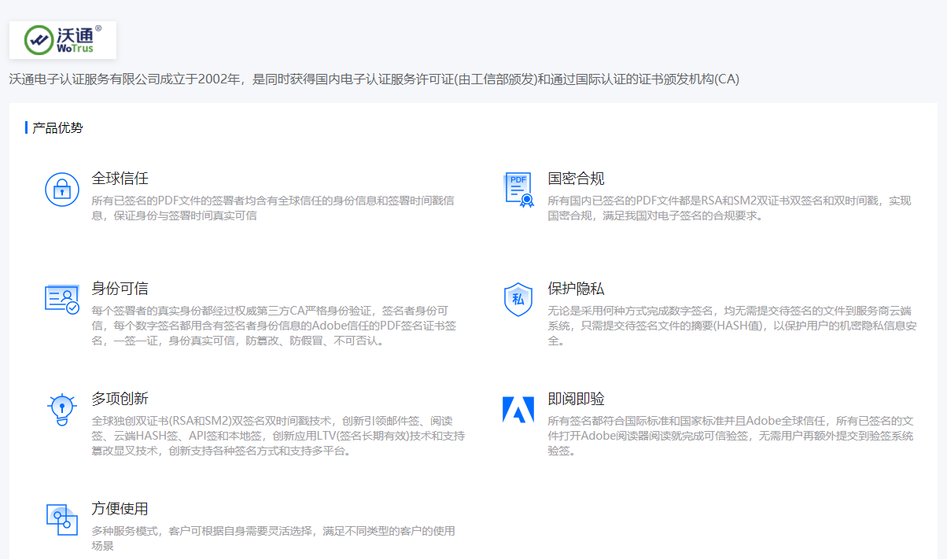The width and height of the screenshot is (947, 560).
Task: Click the WoTrus 沃通 logo
Action: 63,39
